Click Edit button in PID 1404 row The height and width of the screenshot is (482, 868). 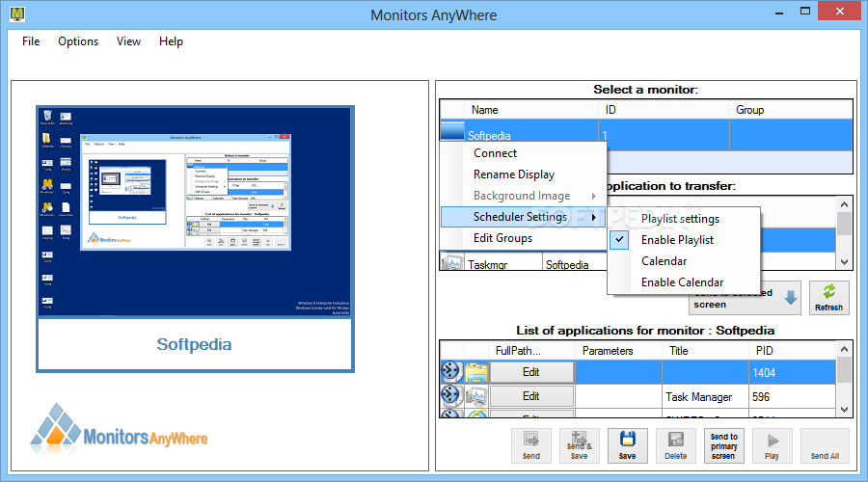pos(531,372)
